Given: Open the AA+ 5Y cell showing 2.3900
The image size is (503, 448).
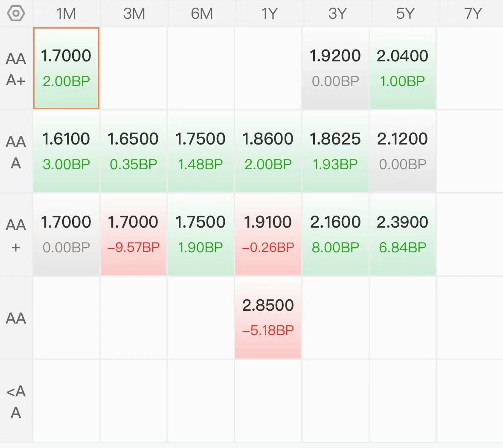Looking at the screenshot, I should pos(403,234).
